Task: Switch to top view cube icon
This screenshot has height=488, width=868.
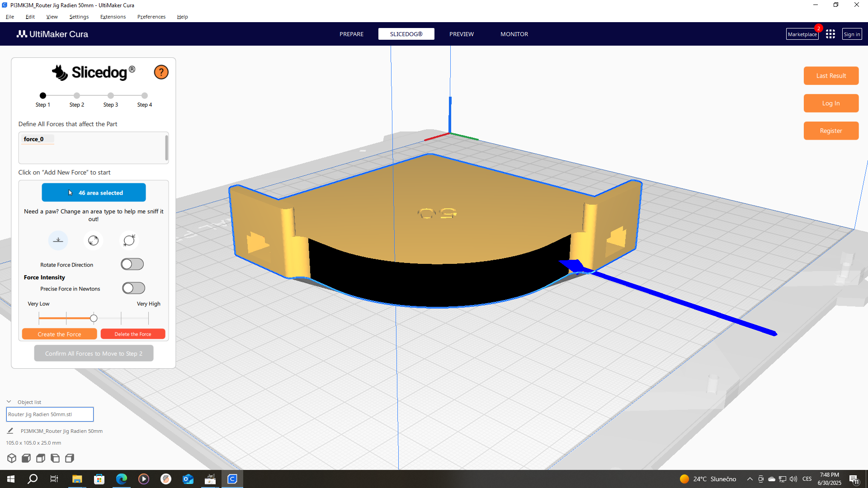Action: tap(41, 458)
